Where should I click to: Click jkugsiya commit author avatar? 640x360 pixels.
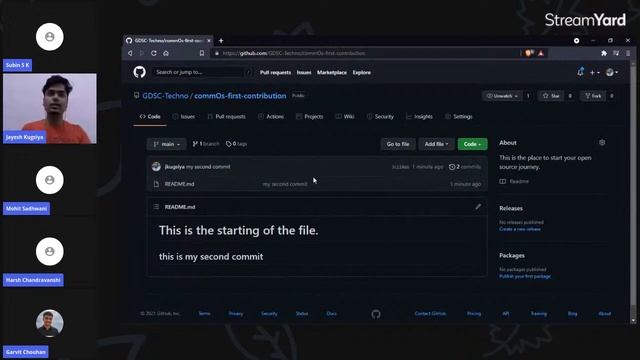pos(156,167)
